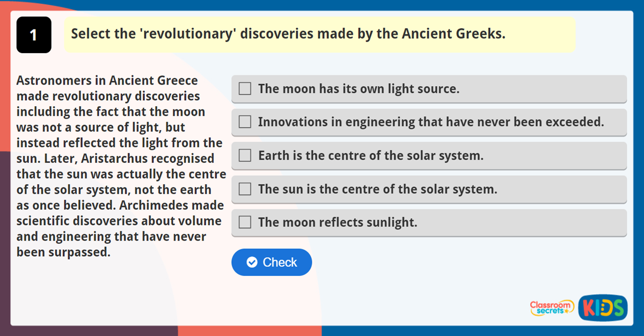Tick the 'The moon reflects sunlight' checkbox
The width and height of the screenshot is (644, 336).
coord(245,222)
